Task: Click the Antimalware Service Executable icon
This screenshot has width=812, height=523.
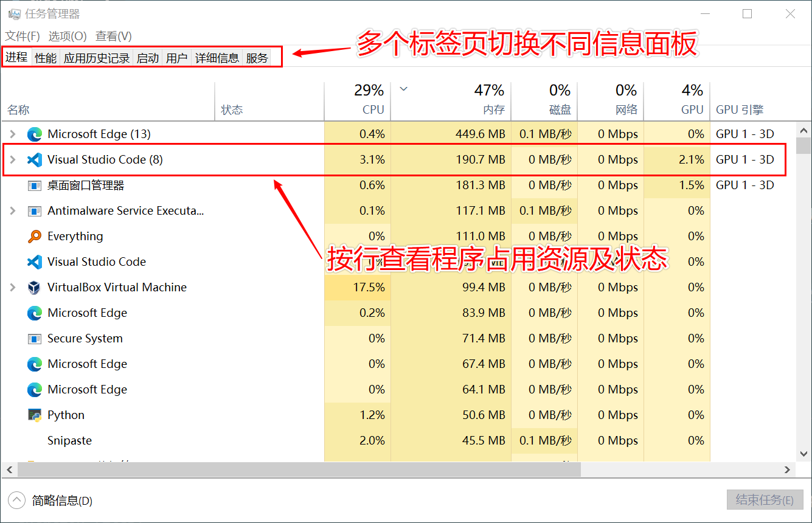Action: point(35,211)
